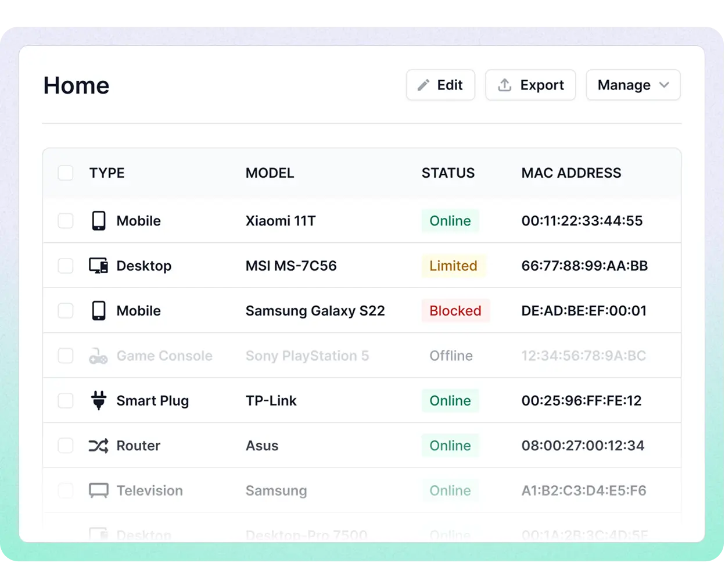Click the game console icon for Sony PlayStation 5
This screenshot has width=725, height=588.
[99, 356]
